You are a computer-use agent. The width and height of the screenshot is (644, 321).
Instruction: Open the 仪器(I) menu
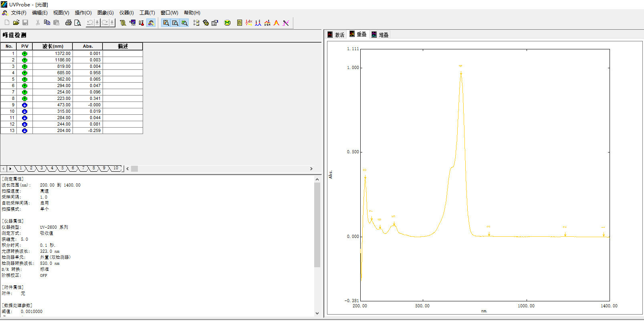tap(127, 13)
